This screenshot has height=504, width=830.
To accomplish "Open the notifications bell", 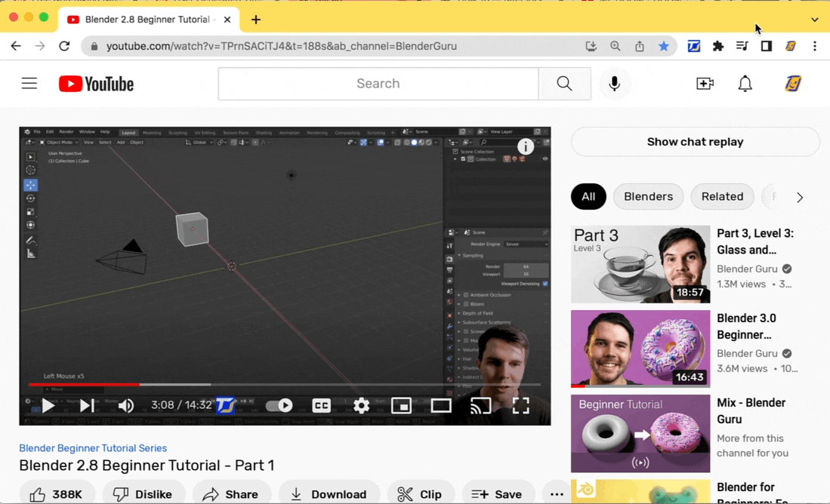I will [745, 84].
